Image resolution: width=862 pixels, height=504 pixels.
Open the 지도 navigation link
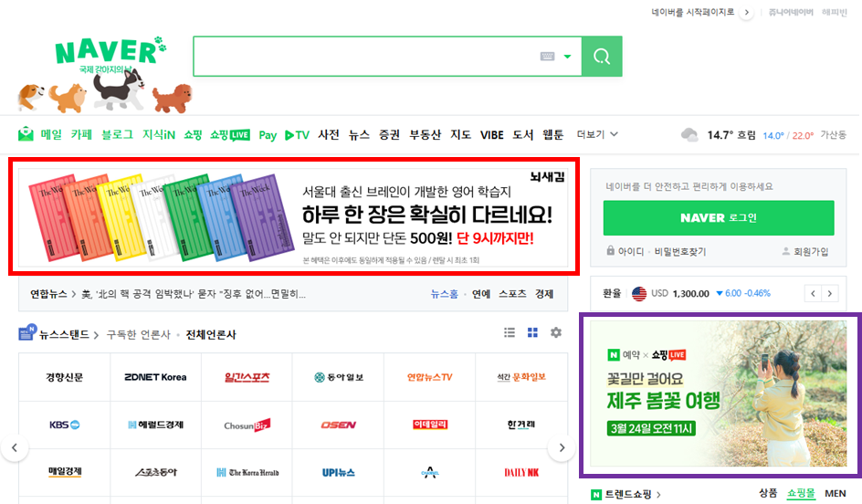(461, 134)
